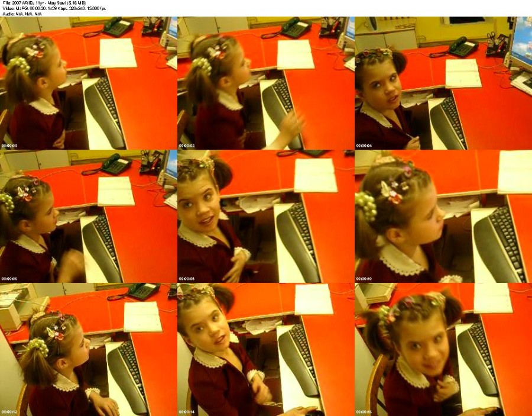Select the frame with the waving hand blur
532x416 pixels.
266,83
